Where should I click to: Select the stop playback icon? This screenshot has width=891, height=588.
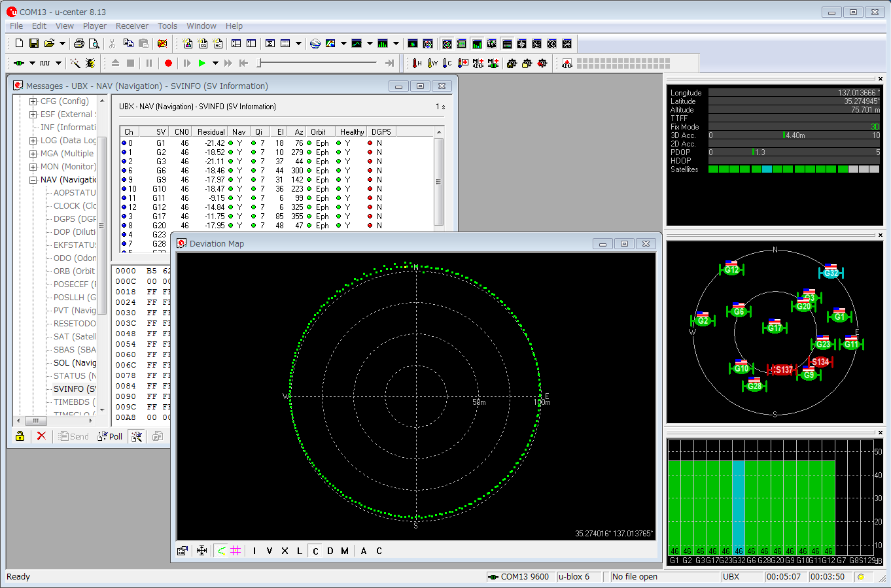pos(131,63)
